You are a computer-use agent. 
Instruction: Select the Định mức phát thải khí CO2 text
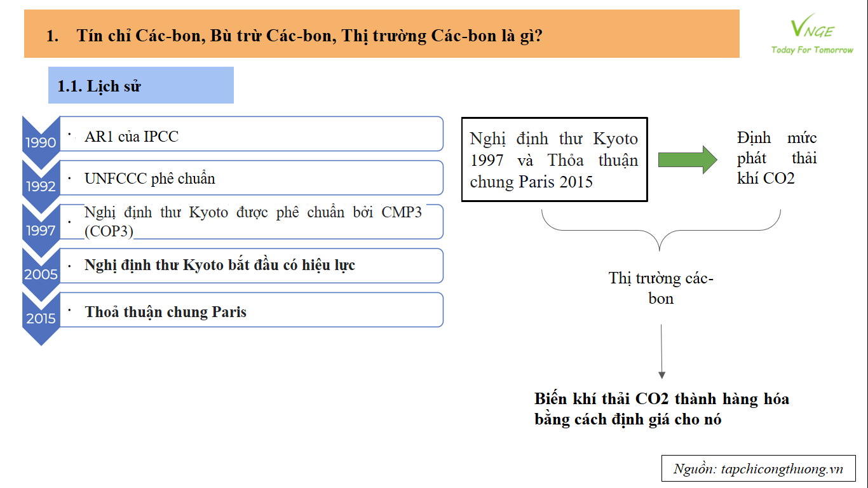pos(776,158)
